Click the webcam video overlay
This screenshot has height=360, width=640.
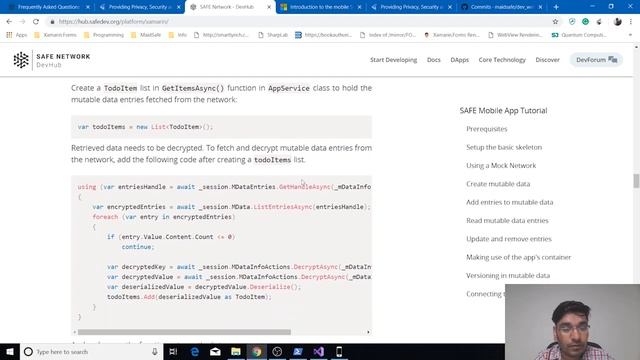pos(572,322)
